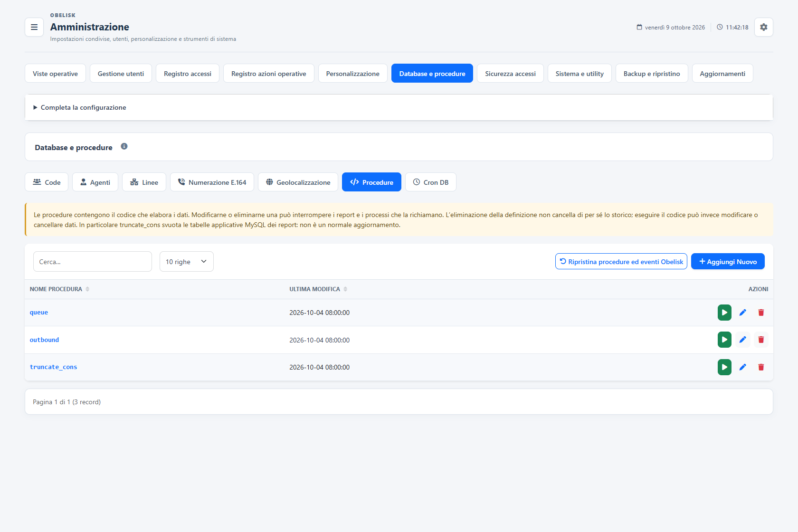Click the info icon beside Database e procedure
798x532 pixels.
point(124,146)
